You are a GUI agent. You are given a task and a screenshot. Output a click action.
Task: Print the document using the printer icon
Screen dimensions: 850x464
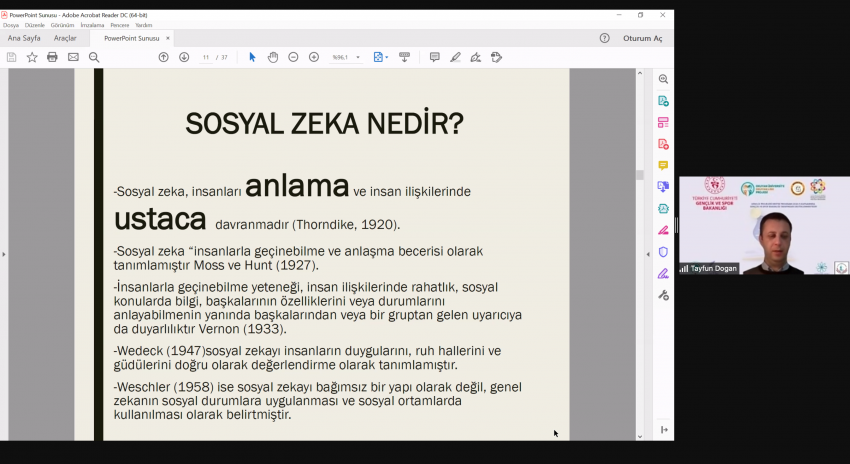click(52, 57)
